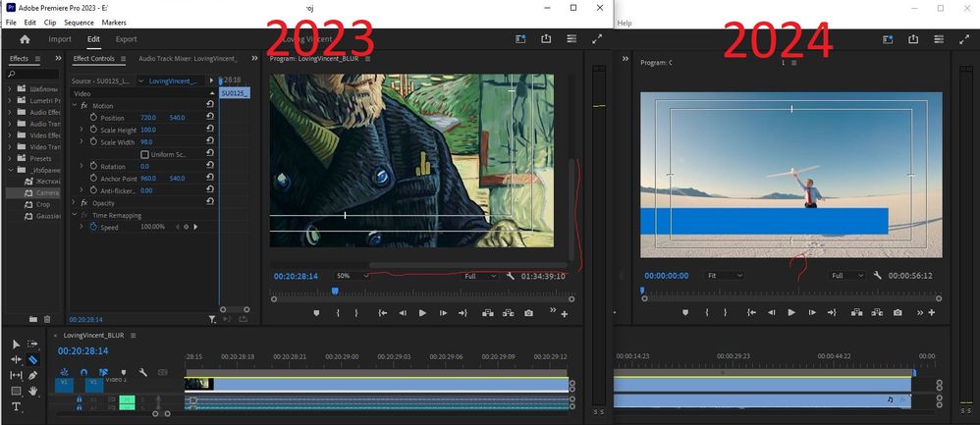This screenshot has height=425, width=980.
Task: Open the Fit zoom dropdown in 2024 monitor
Action: click(725, 276)
